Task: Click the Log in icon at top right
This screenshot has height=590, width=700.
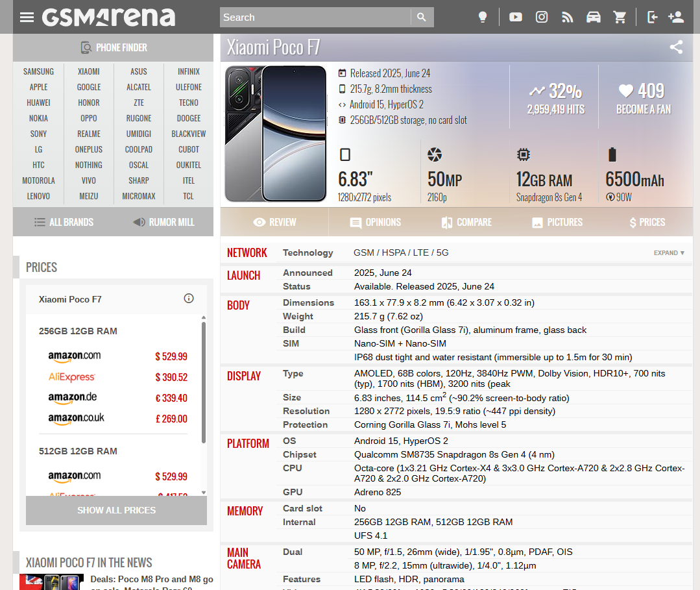Action: [x=652, y=17]
